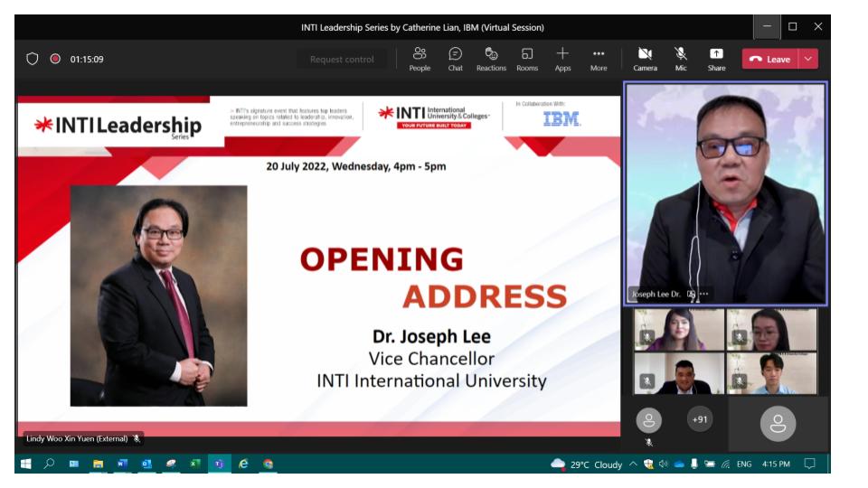The height and width of the screenshot is (488, 868).
Task: Click the red recording indicator
Action: (55, 59)
